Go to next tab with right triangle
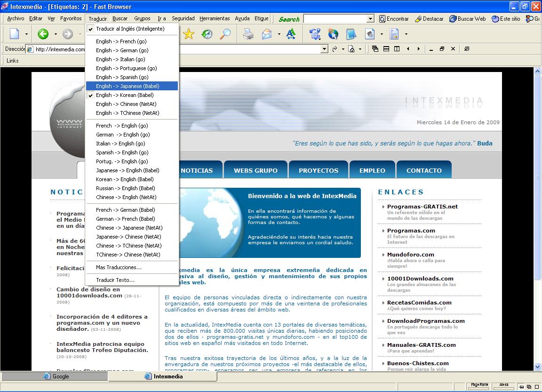 tap(419, 49)
